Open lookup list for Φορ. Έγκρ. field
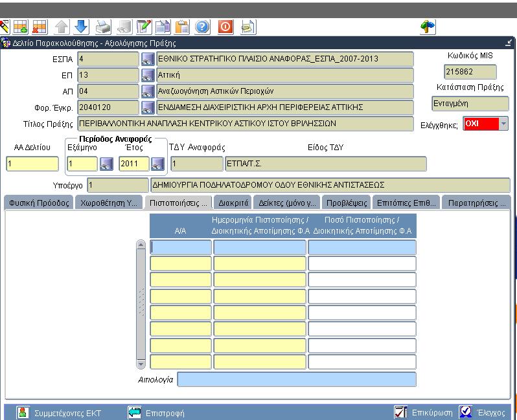 pos(148,107)
